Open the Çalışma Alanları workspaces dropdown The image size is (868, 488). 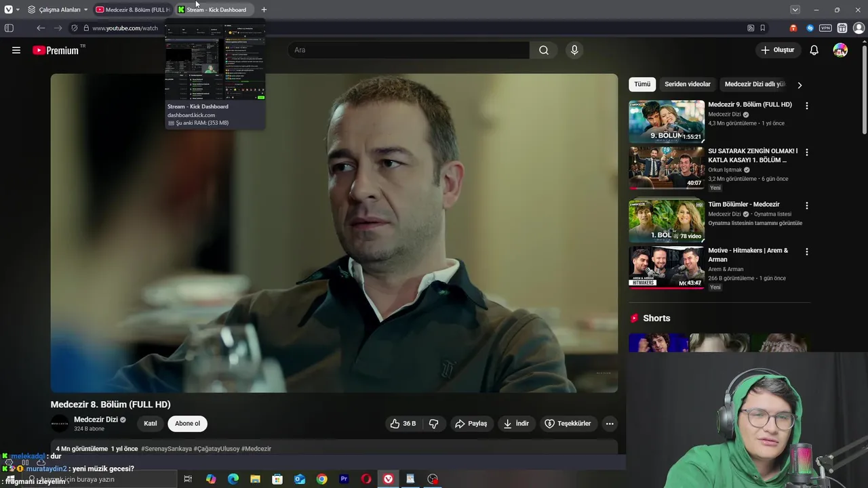(x=58, y=9)
